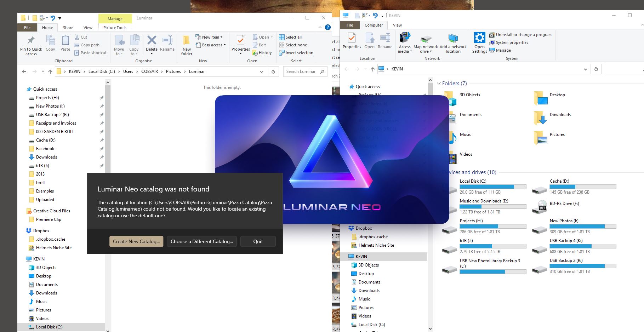The image size is (644, 332).
Task: Open Picture Tools tab
Action: pyautogui.click(x=115, y=28)
